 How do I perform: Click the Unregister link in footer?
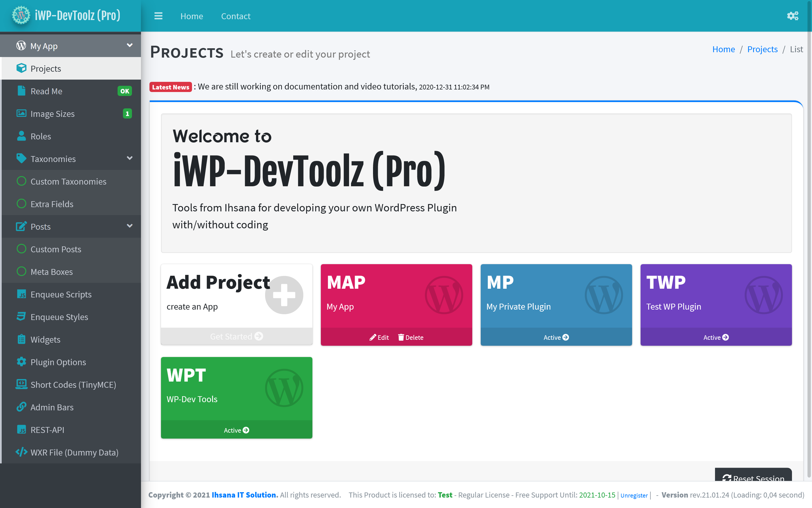[x=634, y=495]
